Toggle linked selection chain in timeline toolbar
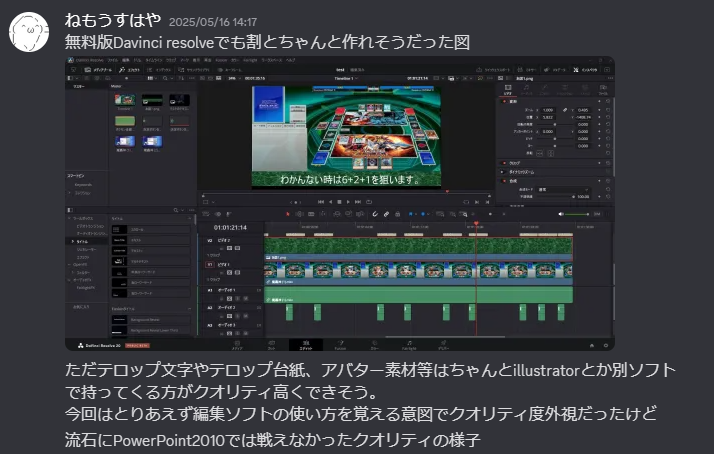 (x=386, y=214)
